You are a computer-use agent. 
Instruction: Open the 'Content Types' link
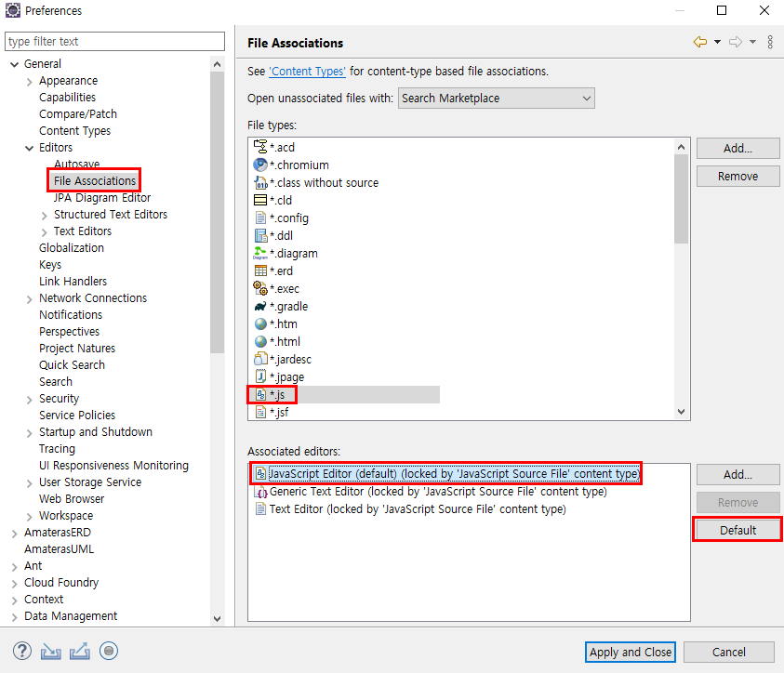307,71
